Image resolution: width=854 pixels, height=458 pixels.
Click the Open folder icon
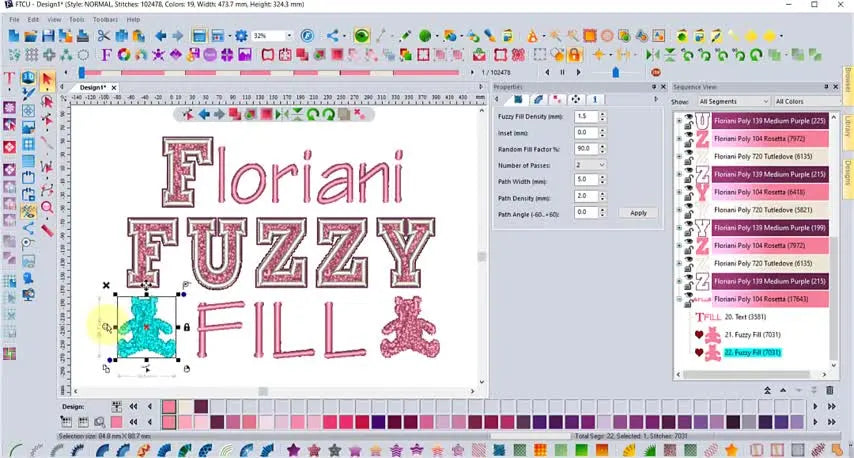pyautogui.click(x=30, y=36)
